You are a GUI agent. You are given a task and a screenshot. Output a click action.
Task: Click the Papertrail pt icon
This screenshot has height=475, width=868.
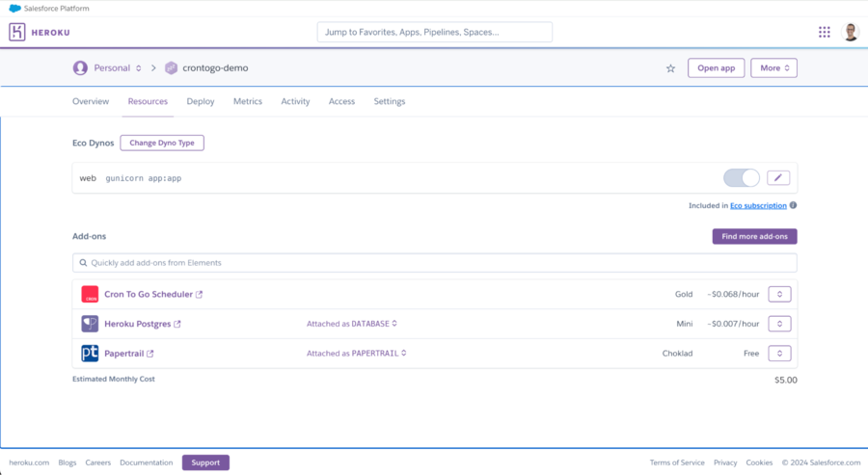click(x=90, y=353)
